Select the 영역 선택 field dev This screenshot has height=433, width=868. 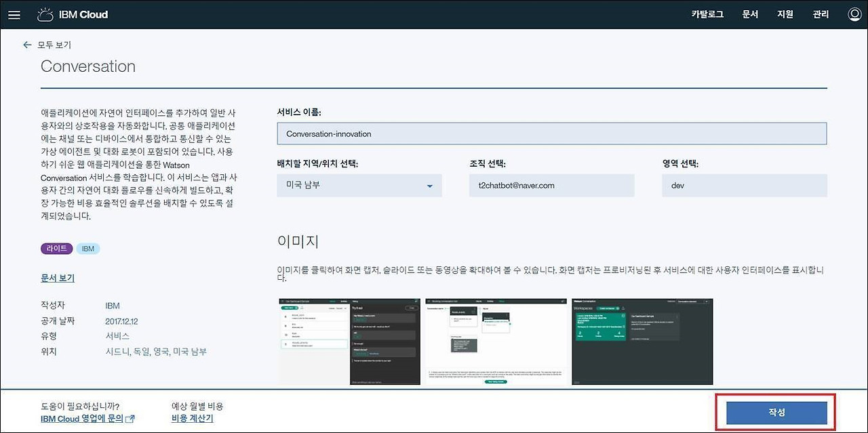pyautogui.click(x=745, y=186)
